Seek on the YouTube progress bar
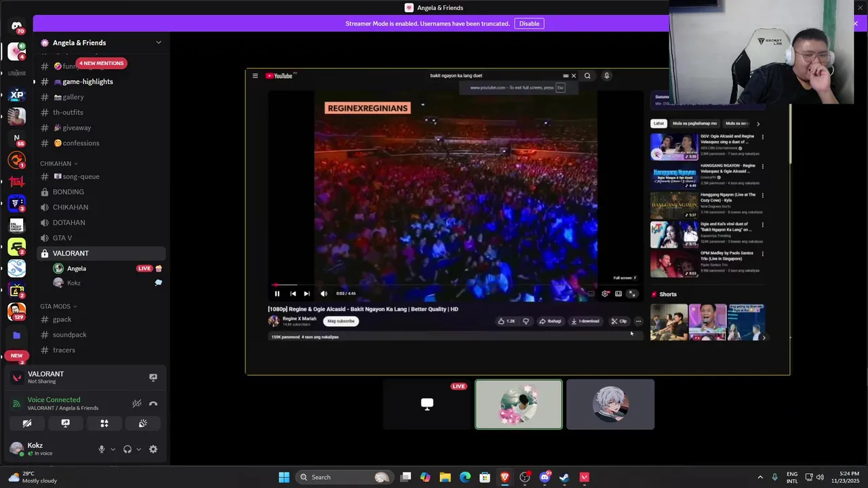The image size is (868, 488). point(454,285)
